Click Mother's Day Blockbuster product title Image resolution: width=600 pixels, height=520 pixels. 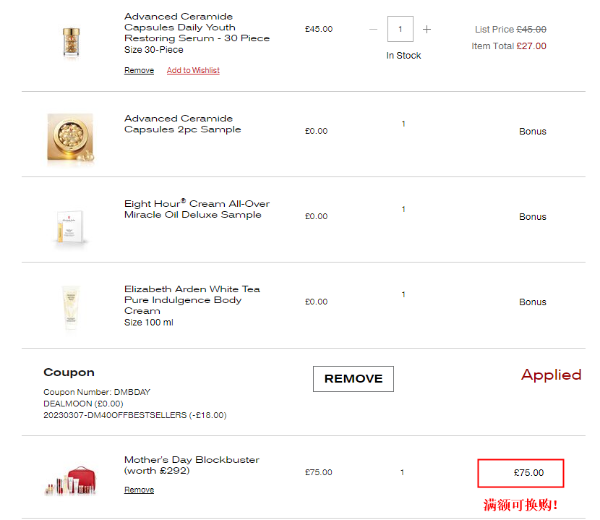[x=191, y=465]
